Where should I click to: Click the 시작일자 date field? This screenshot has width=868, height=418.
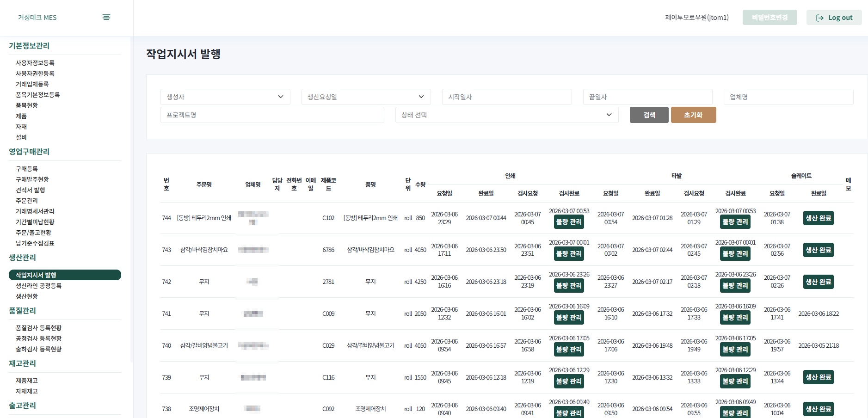[x=507, y=97]
